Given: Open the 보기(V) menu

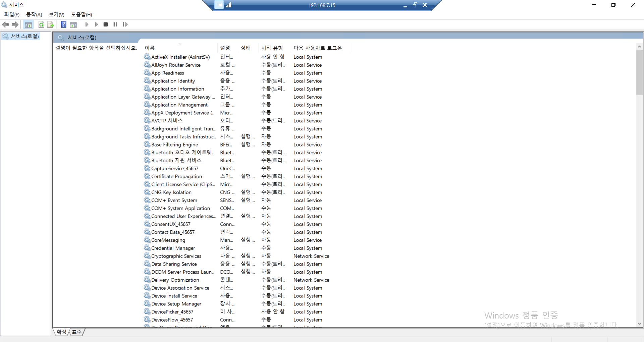Looking at the screenshot, I should point(56,14).
